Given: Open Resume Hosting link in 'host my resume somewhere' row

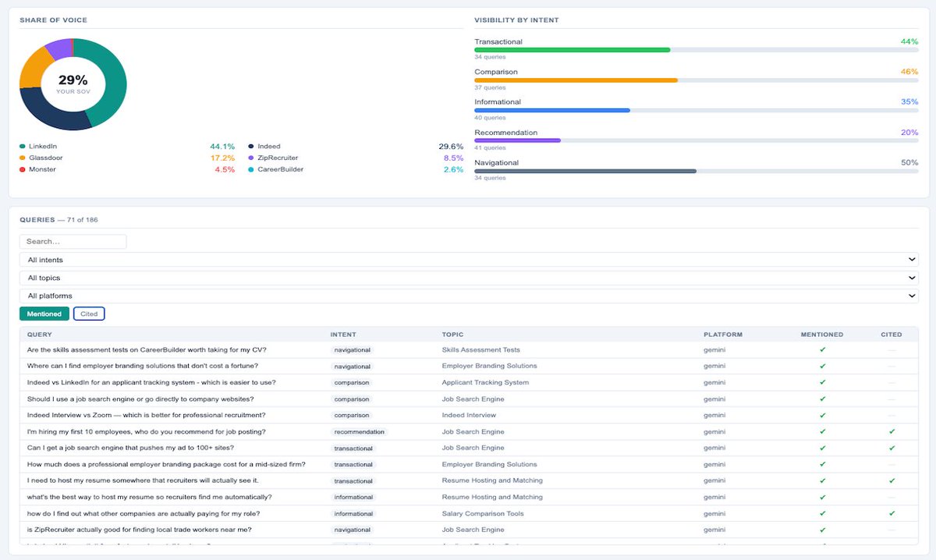Looking at the screenshot, I should (x=492, y=481).
